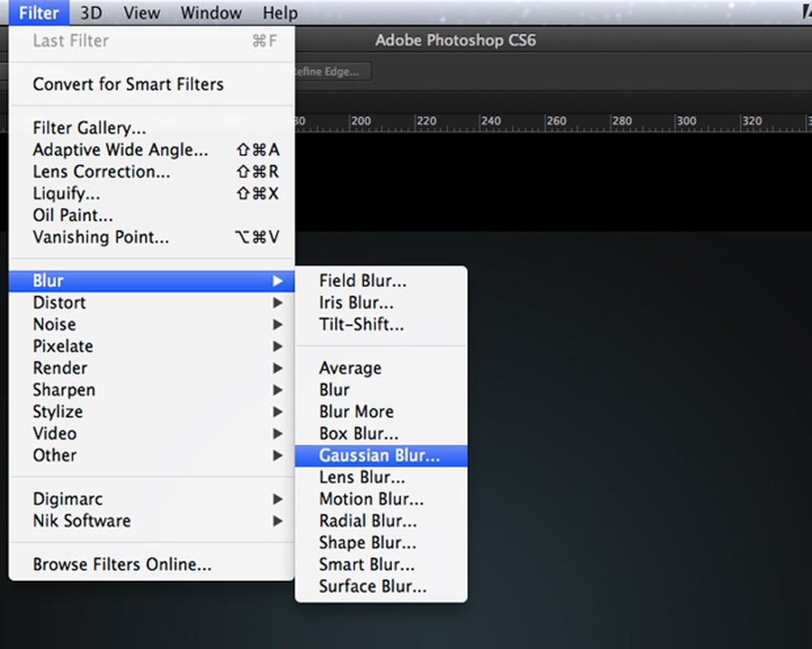Select Gaussian Blur from the submenu
Screen dimensions: 812x649
[x=380, y=455]
